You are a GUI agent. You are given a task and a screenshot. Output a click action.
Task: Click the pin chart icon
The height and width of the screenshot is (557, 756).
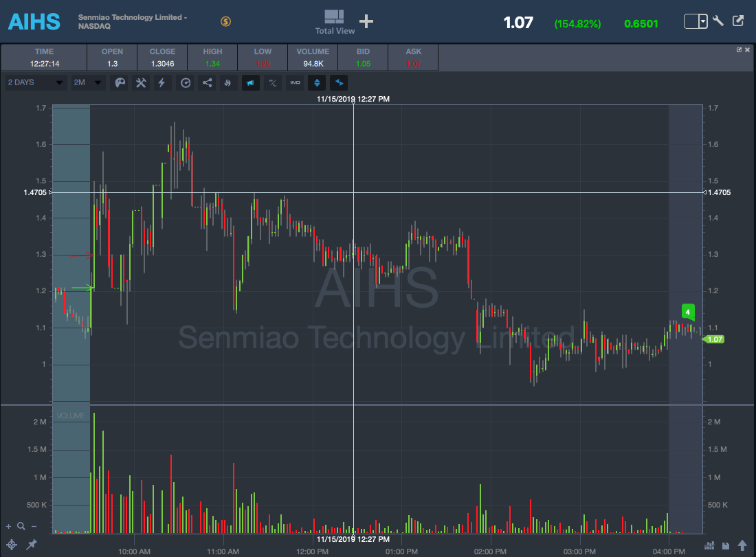click(x=32, y=545)
